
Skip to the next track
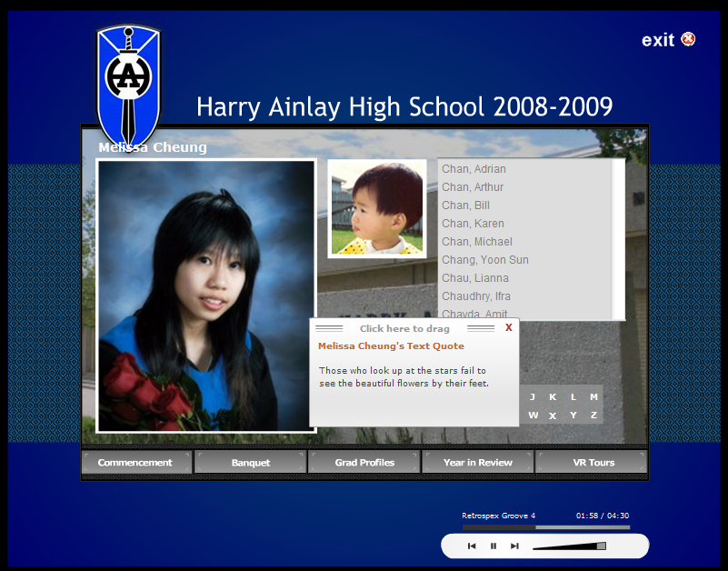pyautogui.click(x=514, y=546)
